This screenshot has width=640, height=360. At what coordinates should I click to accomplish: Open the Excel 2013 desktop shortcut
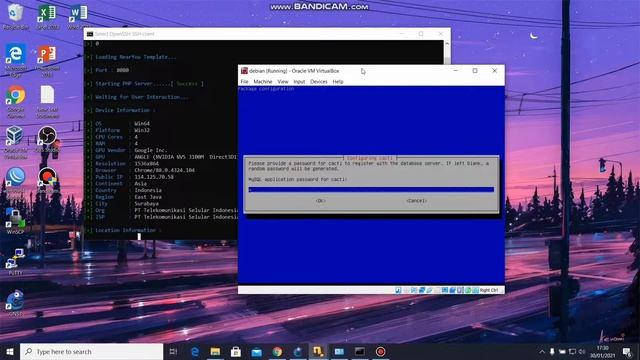pos(47,16)
